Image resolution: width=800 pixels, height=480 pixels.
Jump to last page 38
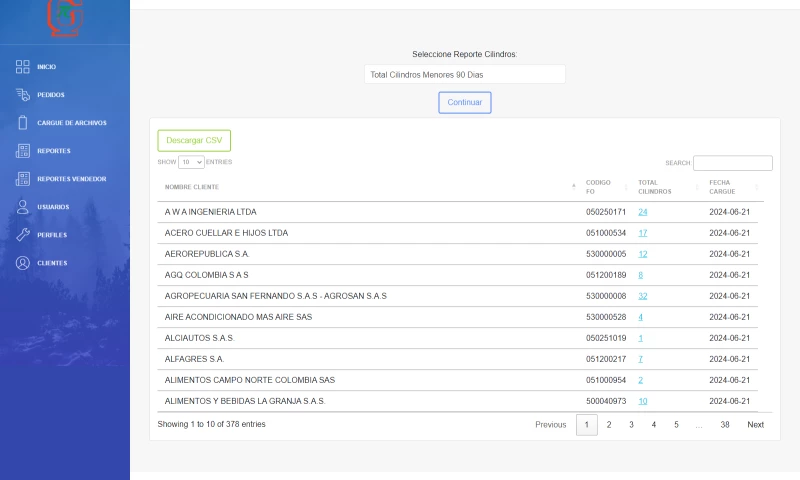[725, 425]
